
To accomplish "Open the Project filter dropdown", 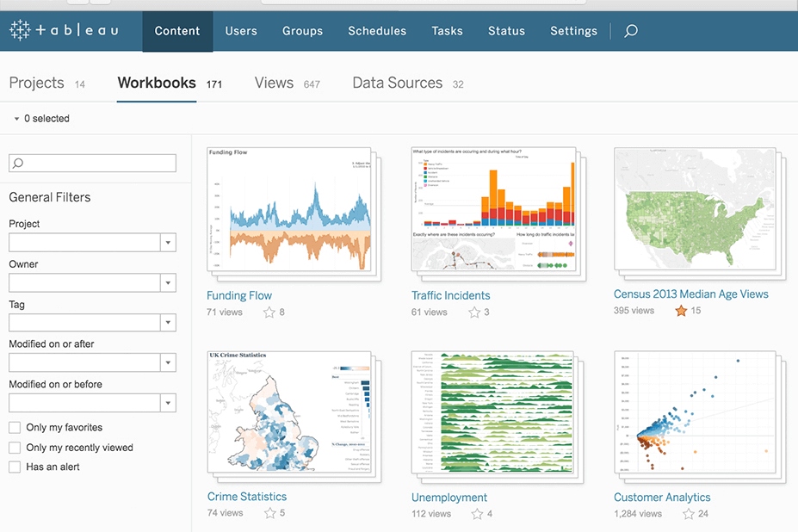I will [x=168, y=243].
